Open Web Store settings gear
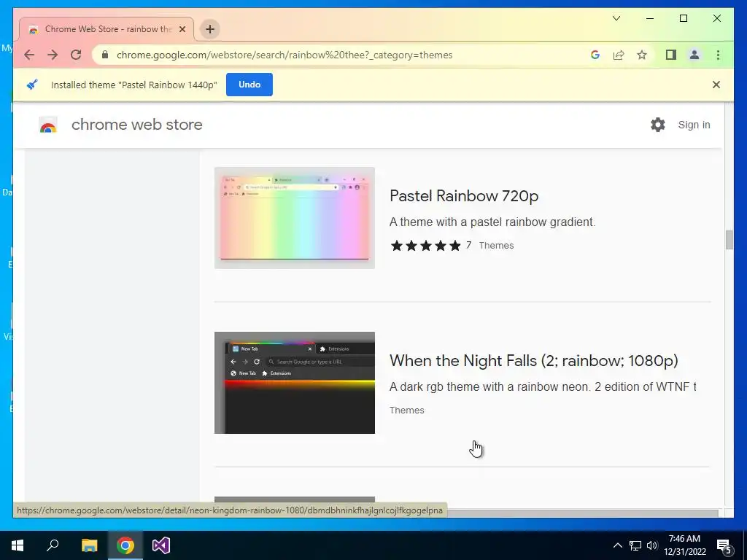Image resolution: width=747 pixels, height=560 pixels. pyautogui.click(x=658, y=125)
